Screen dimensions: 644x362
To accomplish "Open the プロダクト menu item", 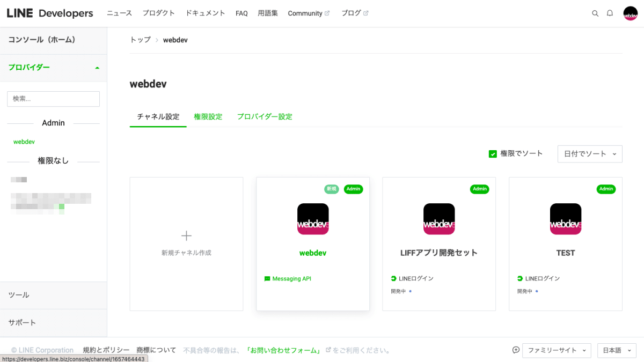I will pyautogui.click(x=159, y=13).
